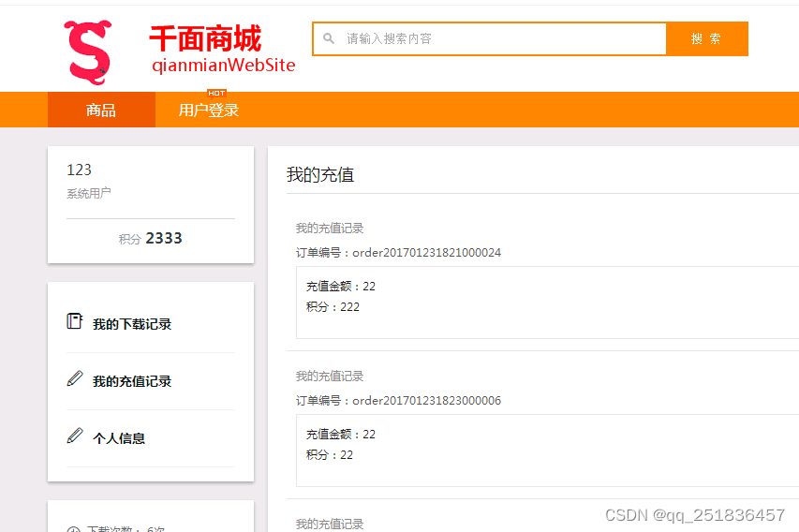Select order number order201701231823000006

(426, 401)
